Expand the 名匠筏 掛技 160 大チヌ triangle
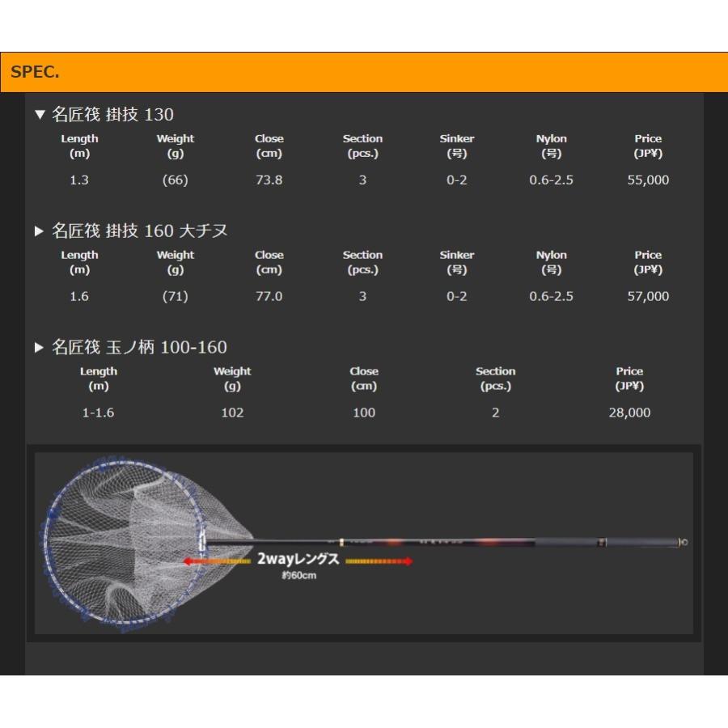 coord(39,231)
